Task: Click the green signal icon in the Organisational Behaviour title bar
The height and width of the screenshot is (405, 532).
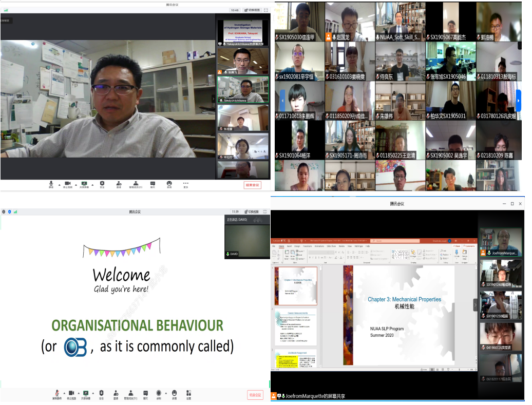Action: pyautogui.click(x=15, y=211)
